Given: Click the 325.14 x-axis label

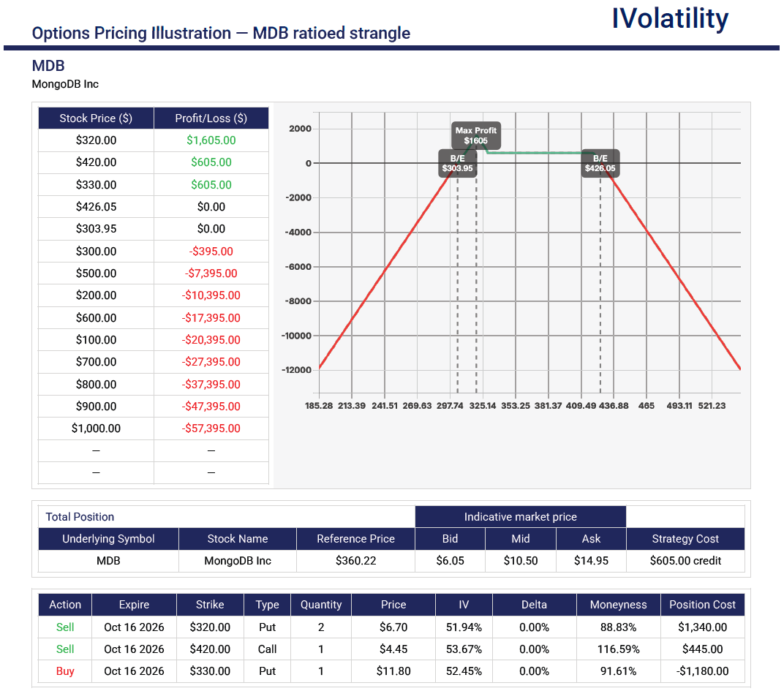Looking at the screenshot, I should [x=483, y=406].
